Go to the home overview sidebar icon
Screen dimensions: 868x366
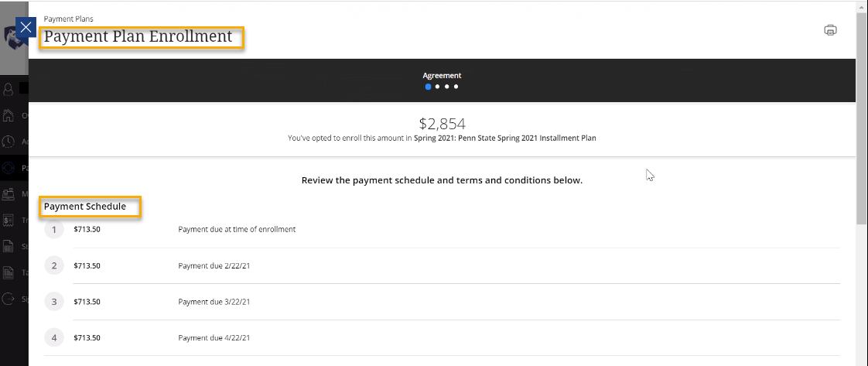point(9,115)
